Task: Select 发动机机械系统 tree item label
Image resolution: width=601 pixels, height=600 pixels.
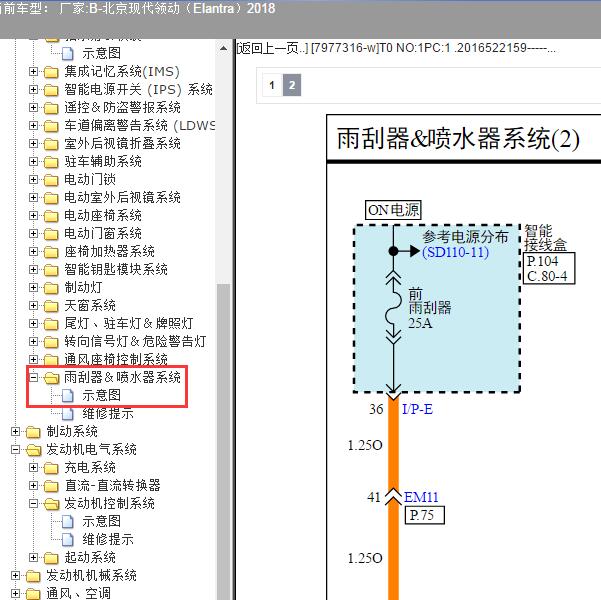Action: click(91, 575)
